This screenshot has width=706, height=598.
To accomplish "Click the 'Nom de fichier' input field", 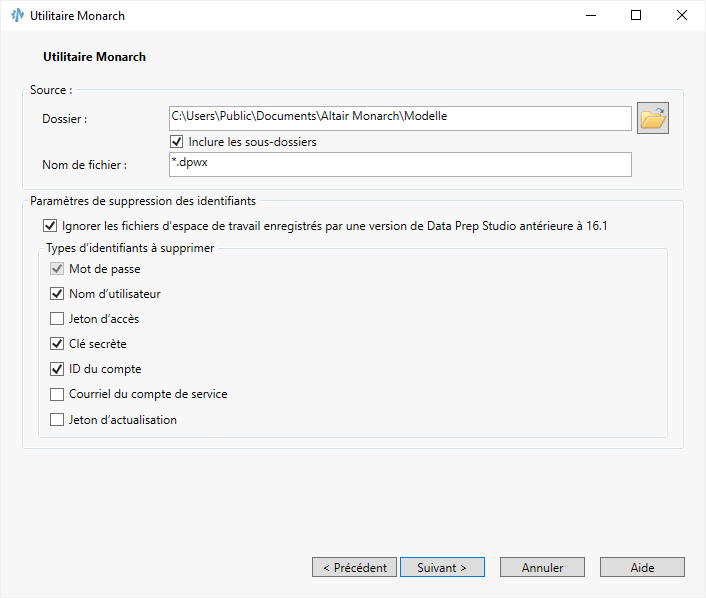I will (x=400, y=163).
